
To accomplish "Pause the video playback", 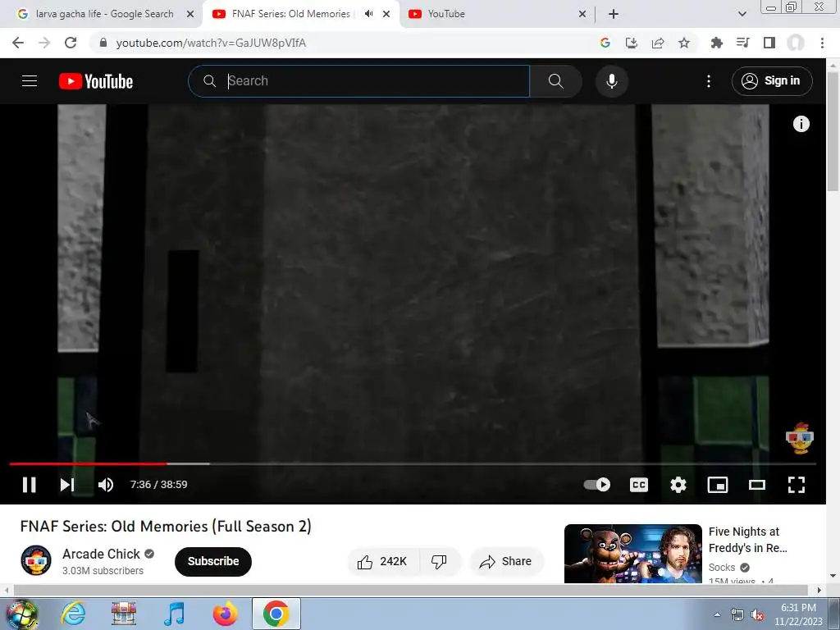I will click(x=29, y=485).
